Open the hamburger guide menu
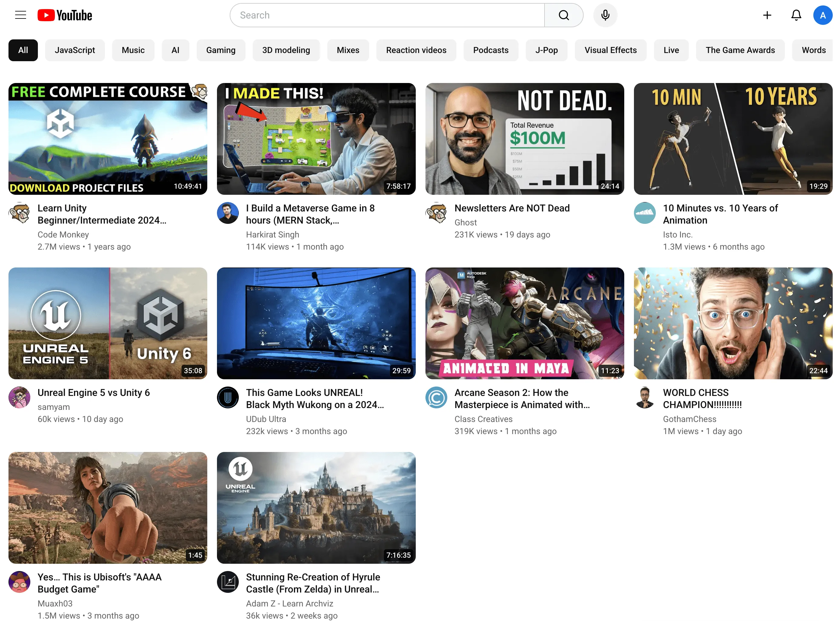 pyautogui.click(x=20, y=15)
